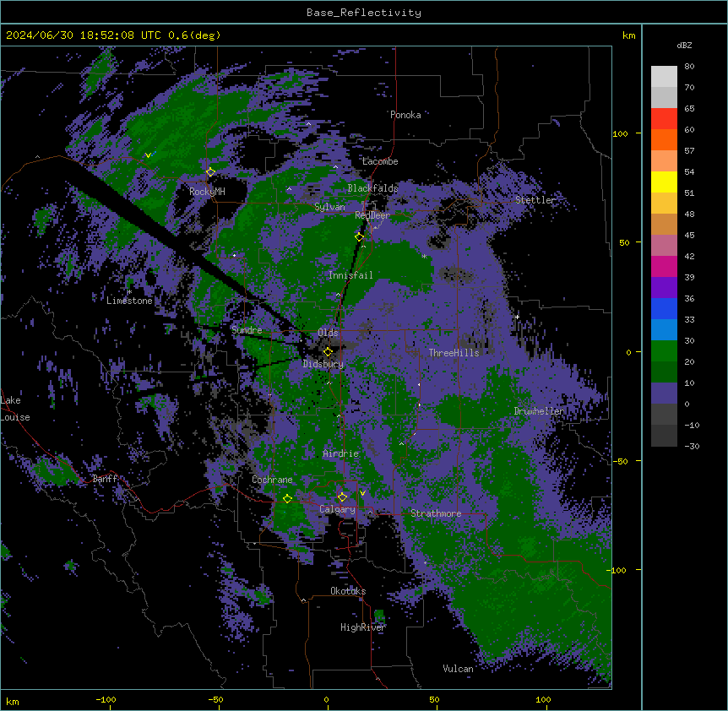The image size is (728, 711).
Task: Click the Blackfalds label on the map
Action: (372, 188)
